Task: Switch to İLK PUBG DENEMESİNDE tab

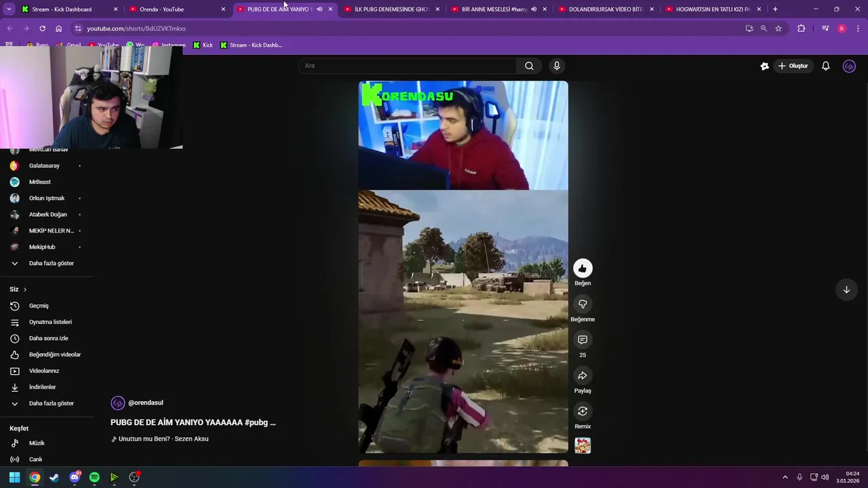Action: pyautogui.click(x=392, y=9)
